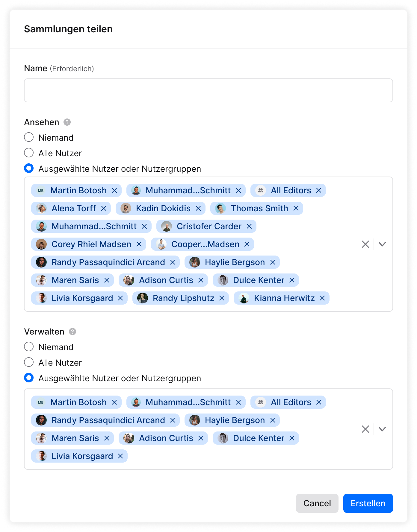Remove Cristofer Carder tag

point(249,226)
